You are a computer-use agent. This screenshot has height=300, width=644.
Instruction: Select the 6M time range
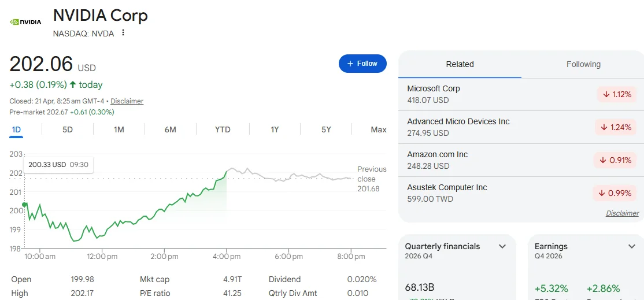click(170, 129)
